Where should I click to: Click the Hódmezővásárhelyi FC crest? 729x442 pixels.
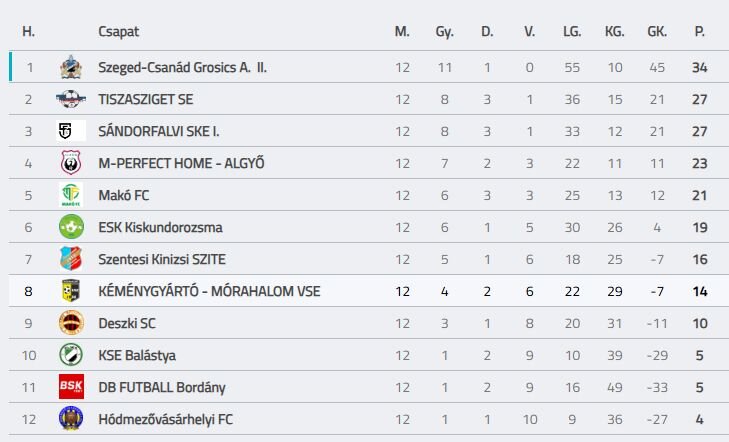(71, 419)
